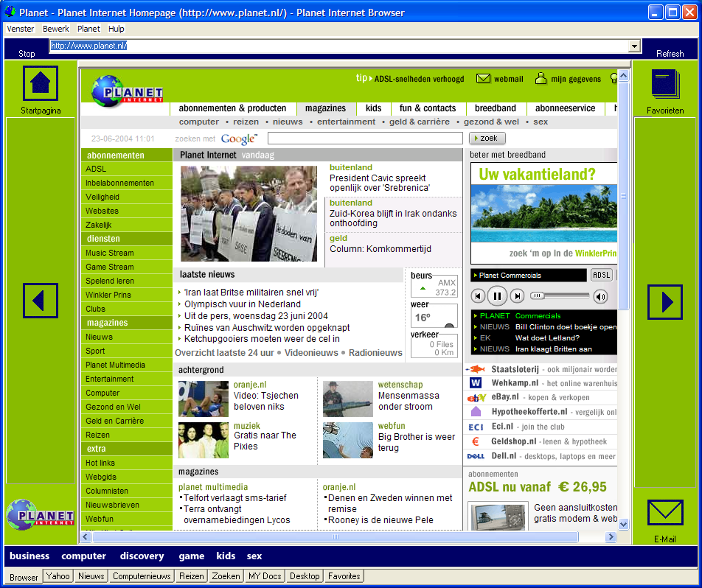The height and width of the screenshot is (588, 702).
Task: Switch to the Favorites tab
Action: coord(344,576)
